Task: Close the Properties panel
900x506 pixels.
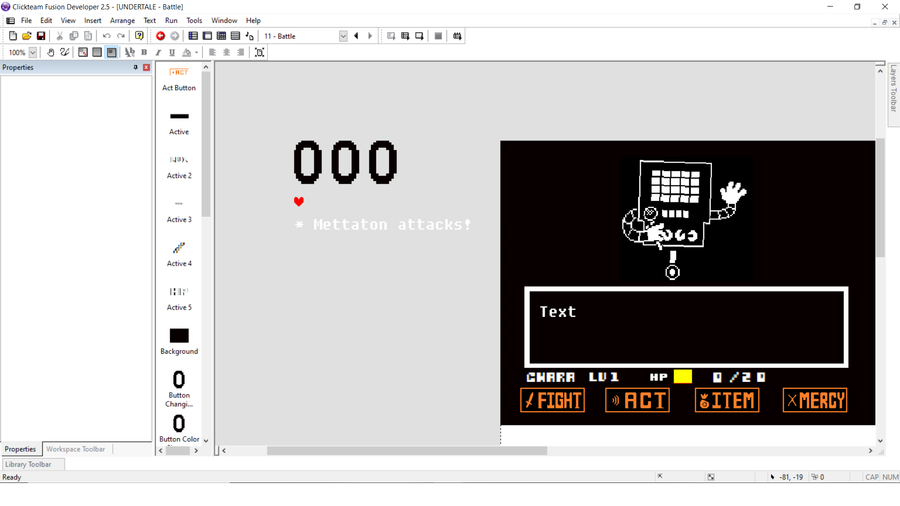Action: coord(146,67)
